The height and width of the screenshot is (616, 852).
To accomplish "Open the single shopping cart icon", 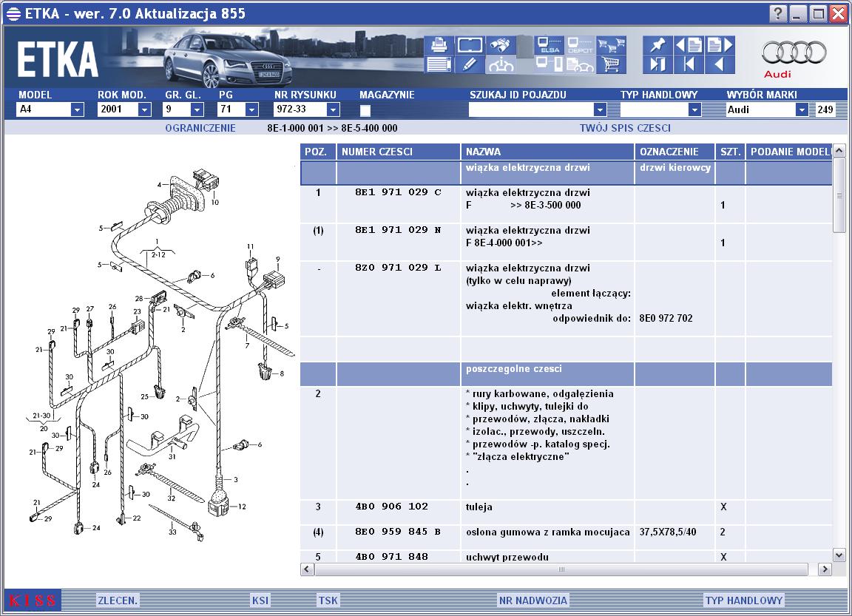I will tap(612, 64).
